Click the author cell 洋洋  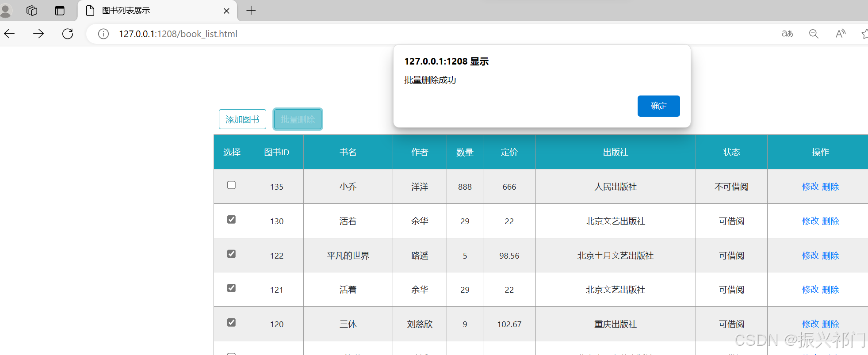click(420, 187)
